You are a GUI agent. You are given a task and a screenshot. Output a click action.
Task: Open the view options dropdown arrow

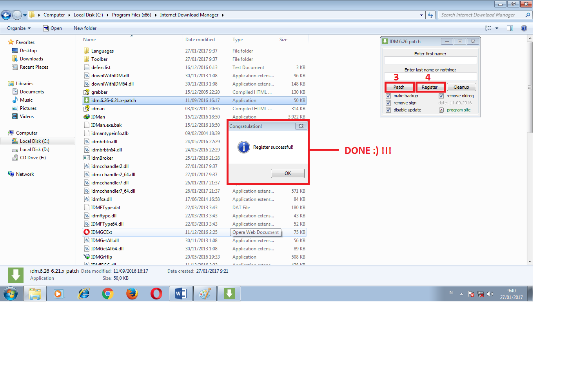[x=497, y=28]
